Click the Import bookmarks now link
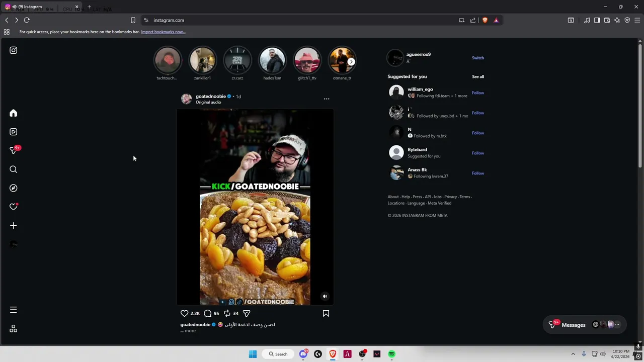This screenshot has height=362, width=644. pos(163,32)
